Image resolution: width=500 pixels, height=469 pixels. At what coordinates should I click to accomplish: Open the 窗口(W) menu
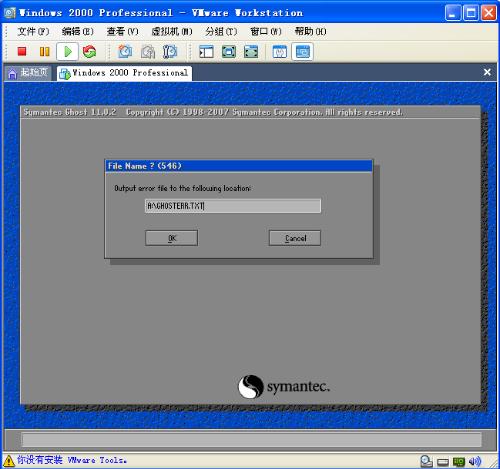pyautogui.click(x=266, y=32)
